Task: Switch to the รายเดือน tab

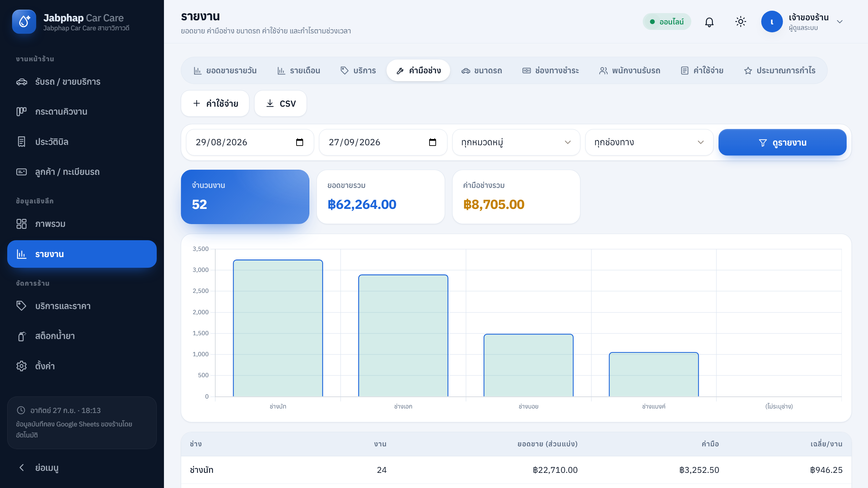Action: point(299,71)
